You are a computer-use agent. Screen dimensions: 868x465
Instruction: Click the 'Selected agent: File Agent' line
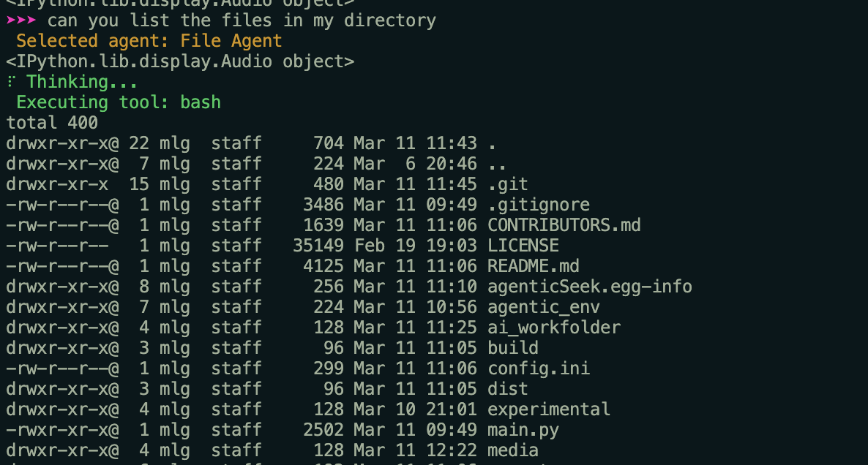point(149,41)
